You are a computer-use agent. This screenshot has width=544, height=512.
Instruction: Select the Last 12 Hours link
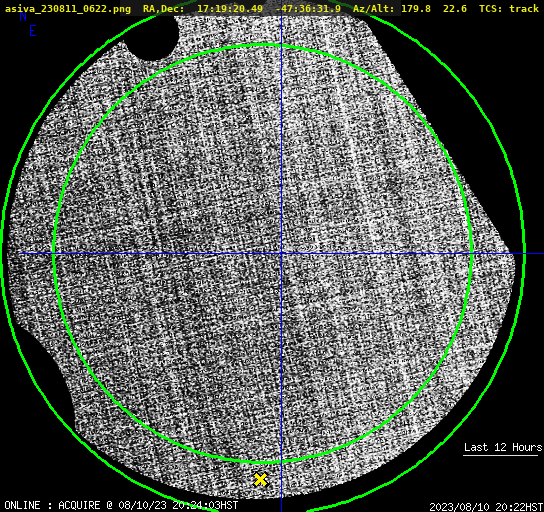coord(503,447)
